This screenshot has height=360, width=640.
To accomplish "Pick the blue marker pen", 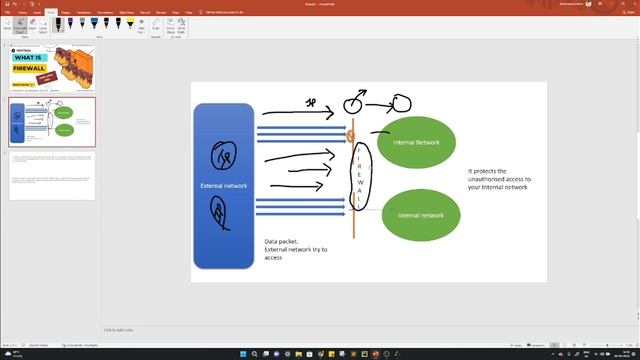I will (x=94, y=24).
